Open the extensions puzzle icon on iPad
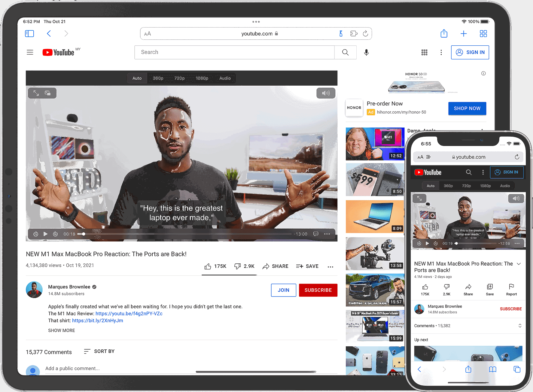This screenshot has height=392, width=533. coord(354,34)
